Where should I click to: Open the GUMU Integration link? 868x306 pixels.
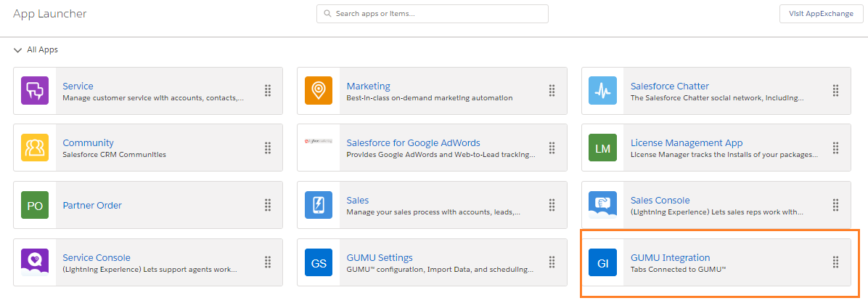point(671,258)
